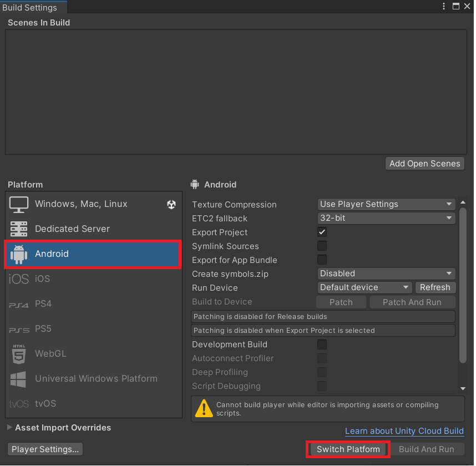Toggle the Deep Profiling checkbox
The height and width of the screenshot is (466, 476).
(x=322, y=372)
